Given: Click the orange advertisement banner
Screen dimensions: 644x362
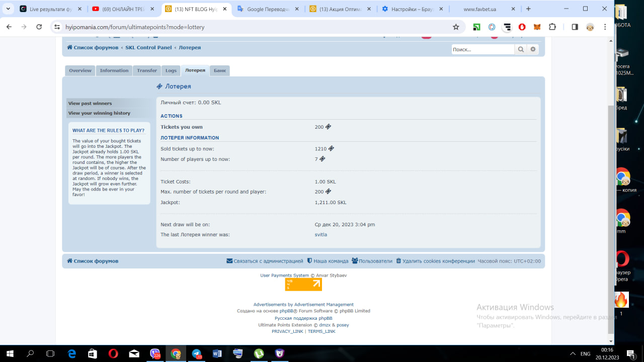Looking at the screenshot, I should [x=303, y=285].
